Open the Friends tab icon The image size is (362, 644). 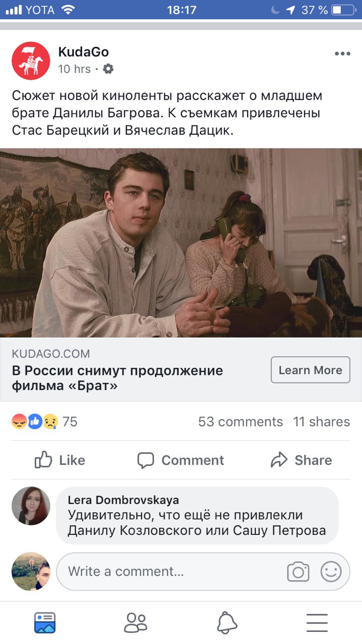click(x=135, y=623)
